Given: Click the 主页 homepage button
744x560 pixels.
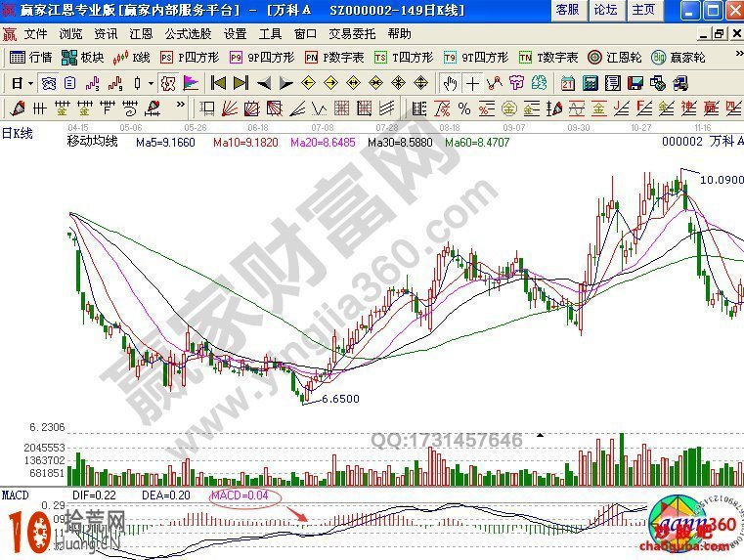Looking at the screenshot, I should [644, 10].
